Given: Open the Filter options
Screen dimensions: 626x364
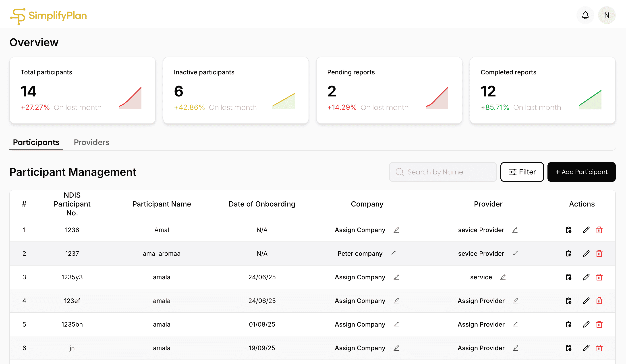Looking at the screenshot, I should (x=522, y=172).
